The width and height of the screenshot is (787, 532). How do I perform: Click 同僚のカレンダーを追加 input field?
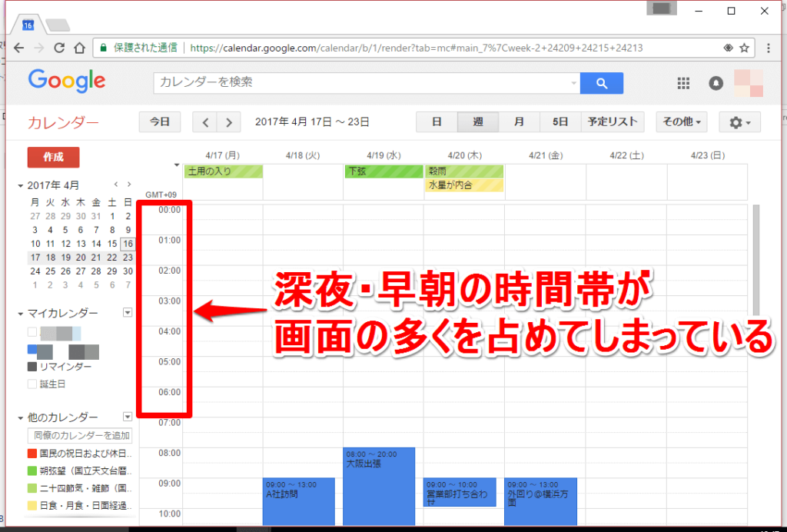coord(80,435)
